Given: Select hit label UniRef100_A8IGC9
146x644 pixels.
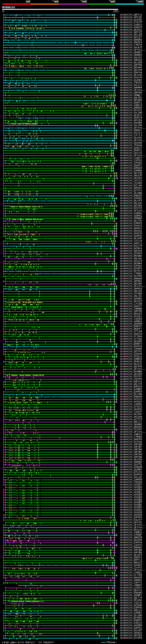Looking at the screenshot, I should (131, 301).
